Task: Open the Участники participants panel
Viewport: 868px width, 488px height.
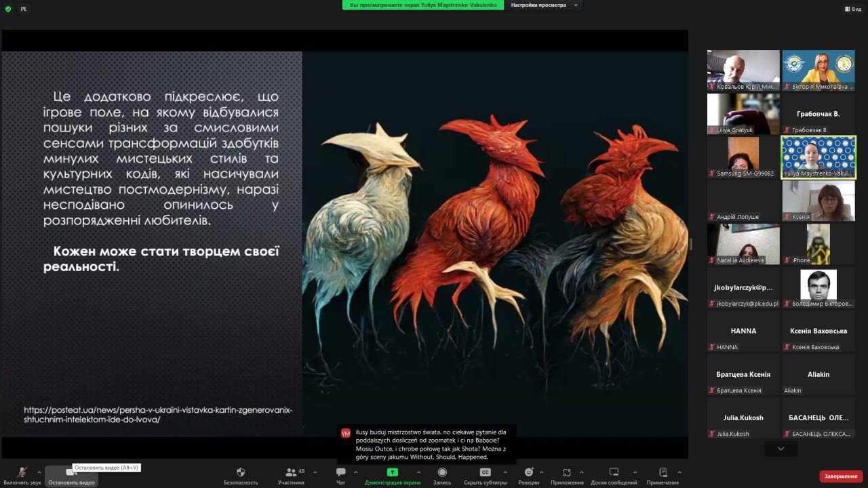Action: click(291, 472)
